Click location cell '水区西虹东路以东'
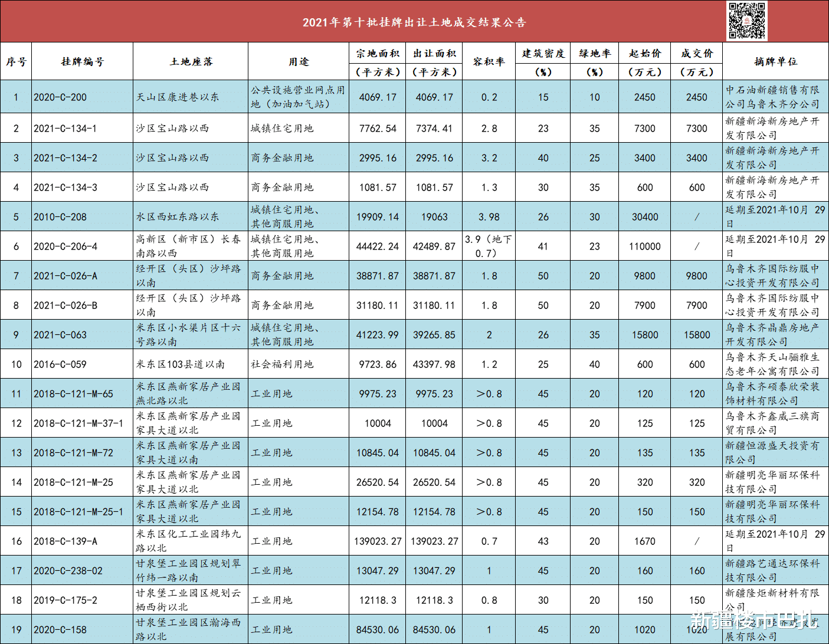Image resolution: width=829 pixels, height=644 pixels. pos(191,216)
